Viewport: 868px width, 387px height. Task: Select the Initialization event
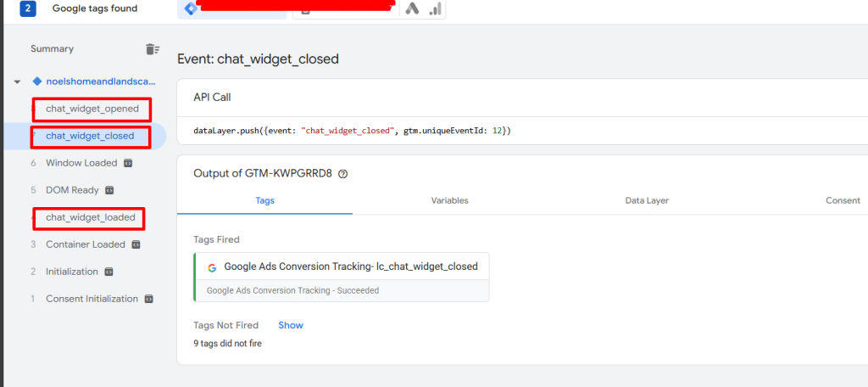[x=71, y=272]
